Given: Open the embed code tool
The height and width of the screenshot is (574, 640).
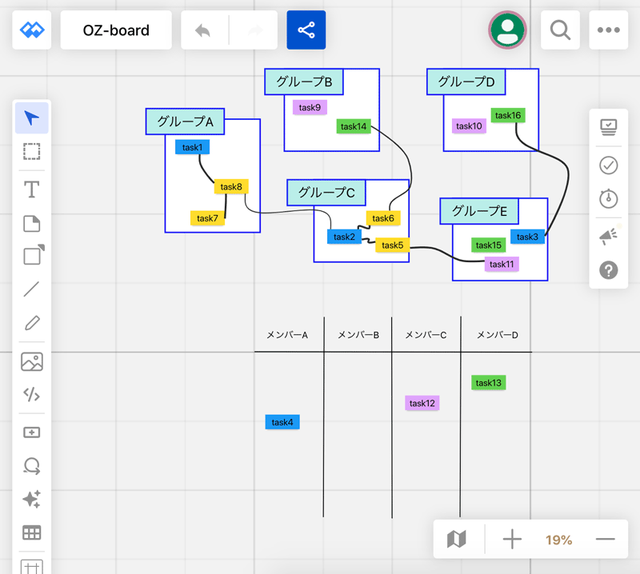Looking at the screenshot, I should [x=32, y=394].
